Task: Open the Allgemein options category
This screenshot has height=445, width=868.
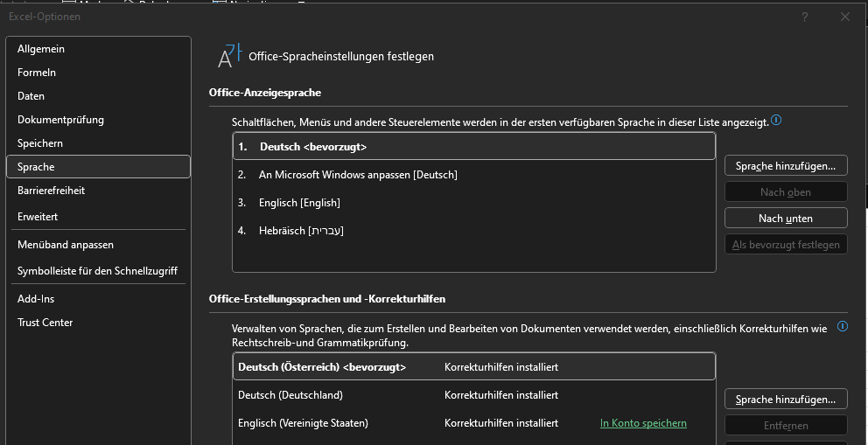Action: coord(98,49)
